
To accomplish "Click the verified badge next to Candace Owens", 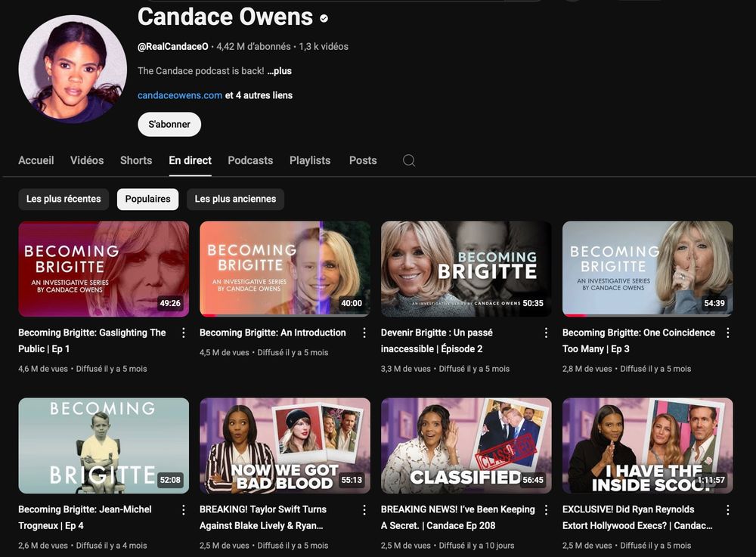I will (x=324, y=18).
